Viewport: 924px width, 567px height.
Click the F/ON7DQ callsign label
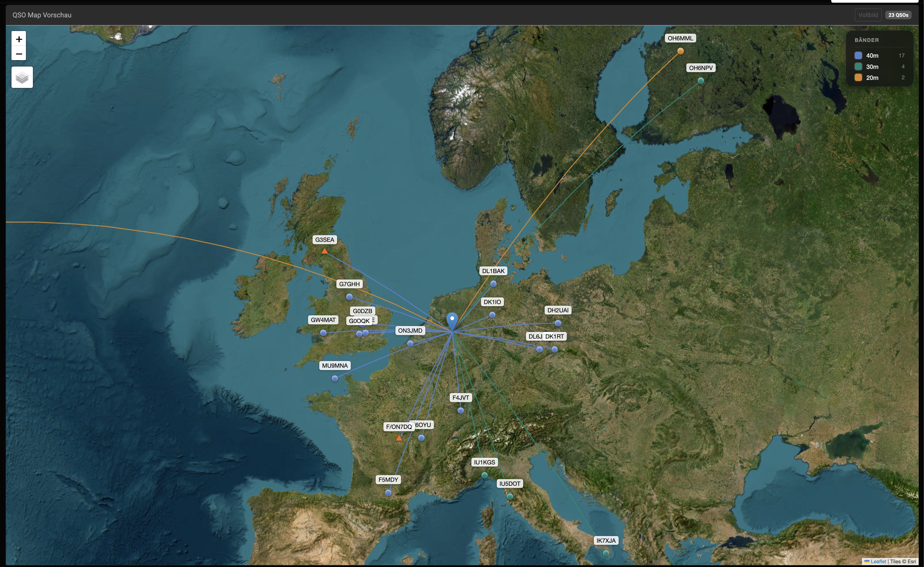point(399,427)
